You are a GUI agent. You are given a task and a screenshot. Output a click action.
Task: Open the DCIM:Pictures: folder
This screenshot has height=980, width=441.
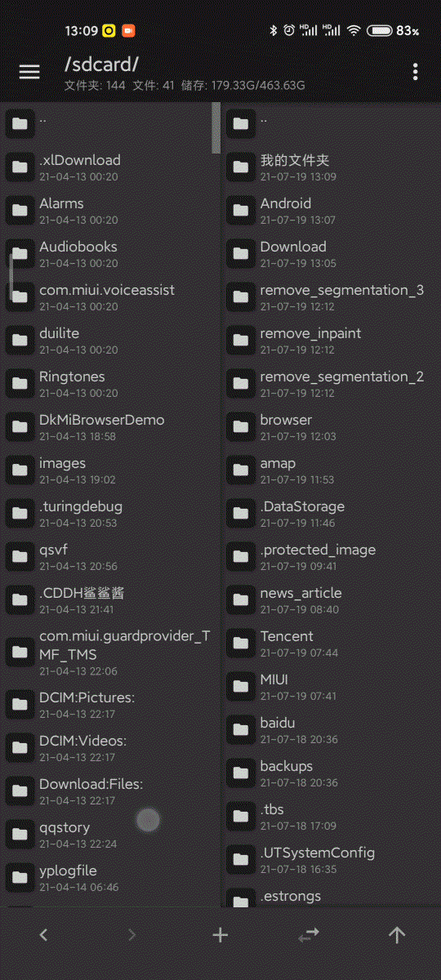click(108, 704)
